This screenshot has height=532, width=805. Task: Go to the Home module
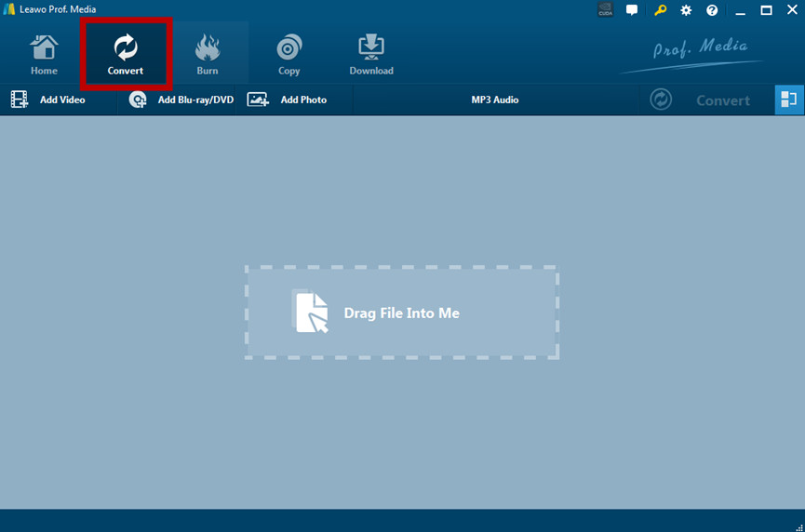[x=44, y=54]
